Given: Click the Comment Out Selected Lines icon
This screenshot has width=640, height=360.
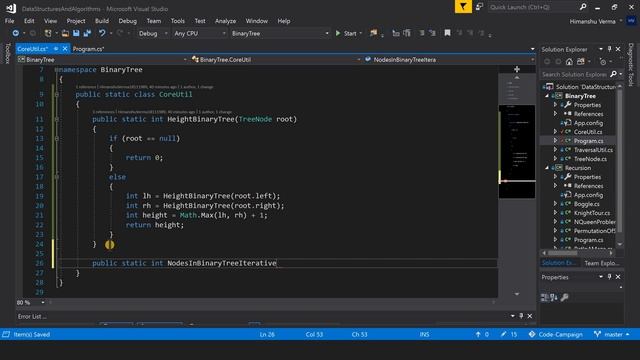Looking at the screenshot, I should click(x=422, y=33).
